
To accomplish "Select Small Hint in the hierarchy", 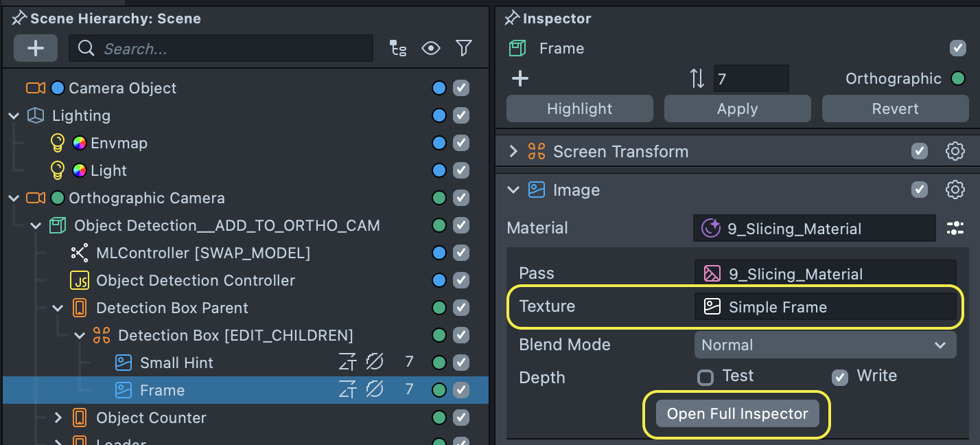I will coord(176,363).
